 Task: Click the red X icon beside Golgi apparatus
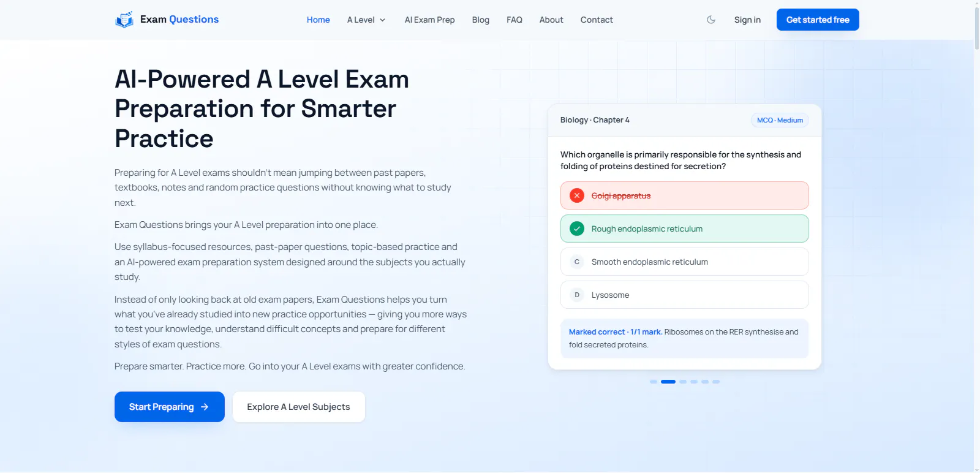[x=577, y=195]
